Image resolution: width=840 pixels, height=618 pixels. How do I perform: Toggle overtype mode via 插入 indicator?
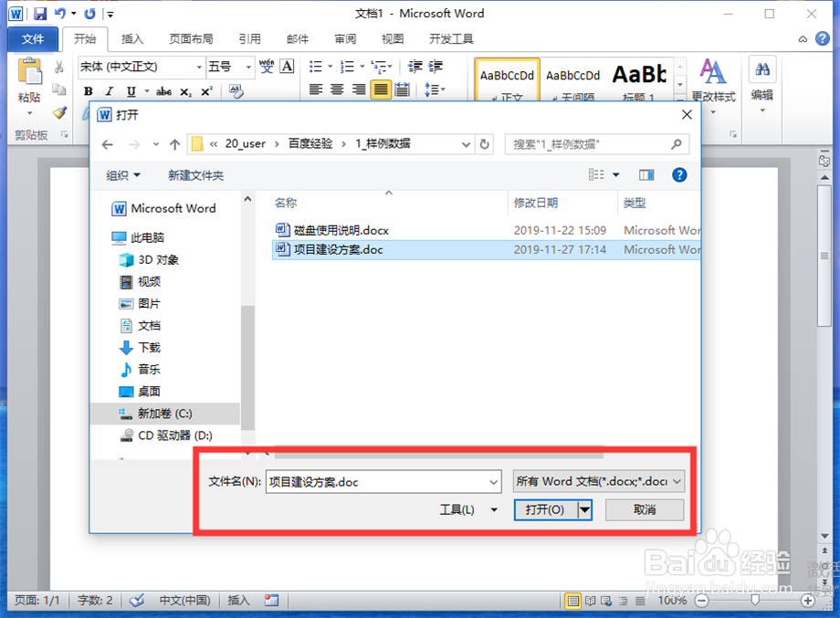click(237, 600)
